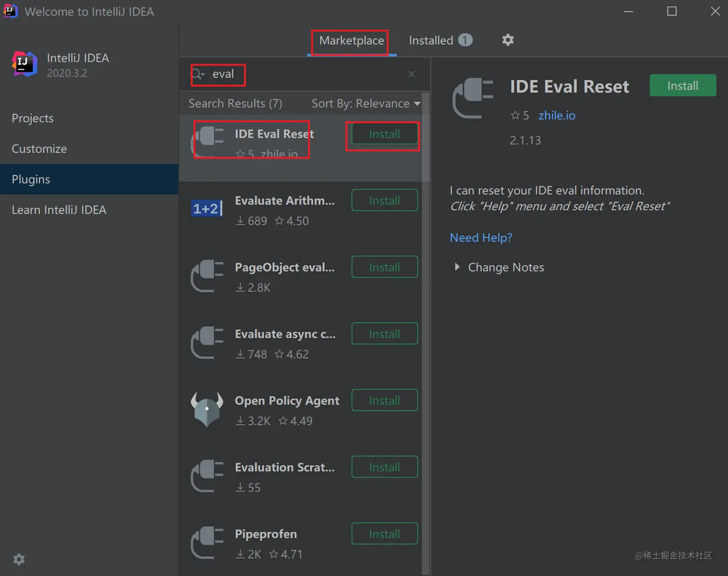Select the Evaluate Arithmetic plugin icon
The height and width of the screenshot is (576, 728).
(x=207, y=208)
